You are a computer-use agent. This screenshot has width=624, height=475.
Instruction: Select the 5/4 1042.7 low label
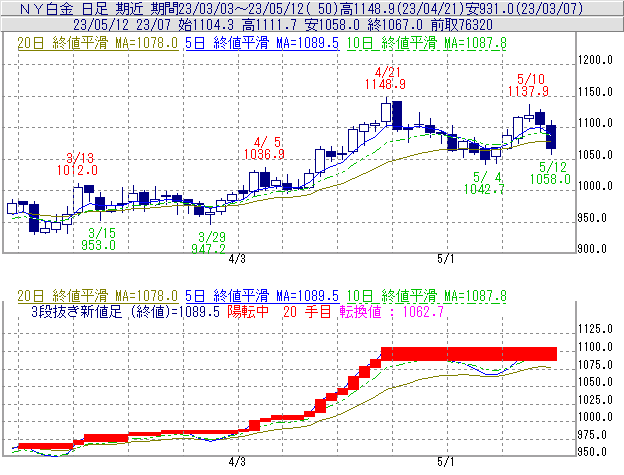point(484,183)
